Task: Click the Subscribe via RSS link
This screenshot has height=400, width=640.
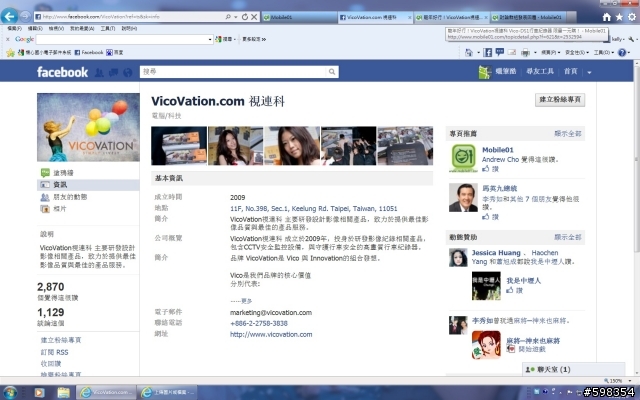Action: (x=55, y=352)
